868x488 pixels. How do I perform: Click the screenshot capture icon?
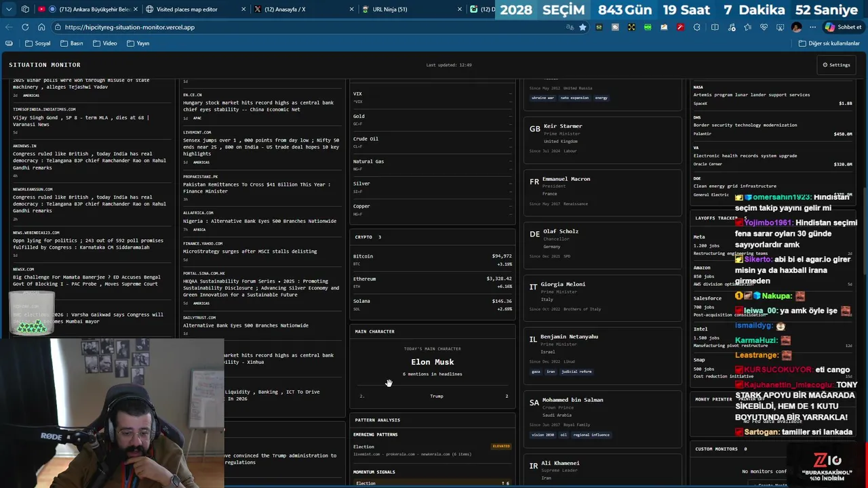[780, 27]
